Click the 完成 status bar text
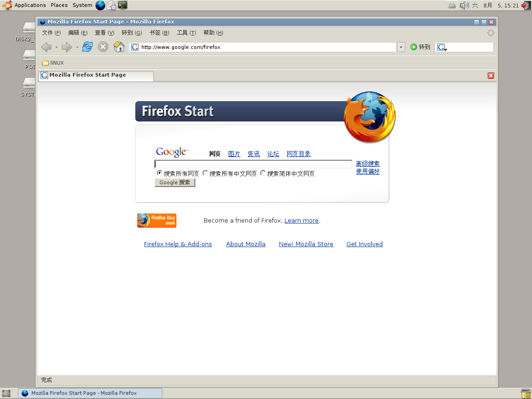Image resolution: width=532 pixels, height=399 pixels. pyautogui.click(x=47, y=380)
